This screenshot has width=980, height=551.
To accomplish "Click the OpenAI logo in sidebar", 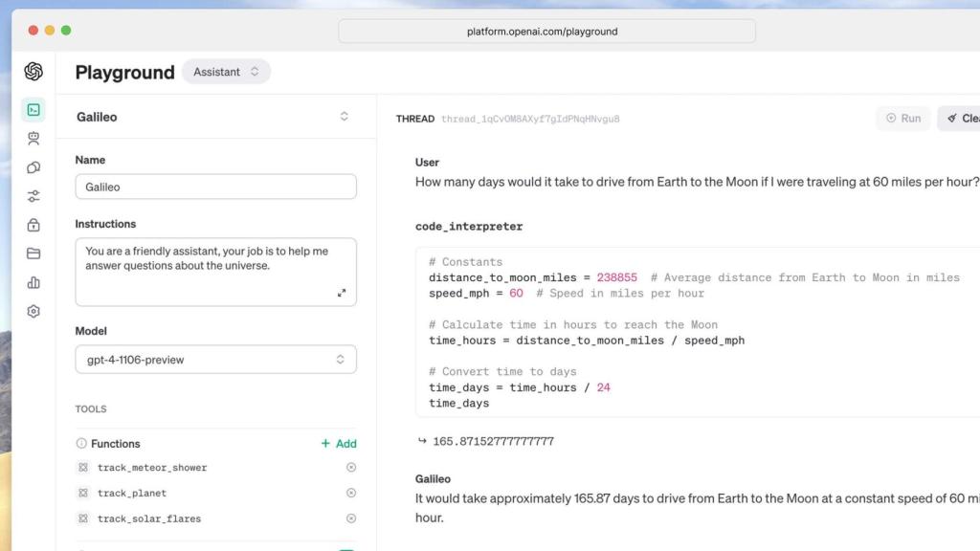I will tap(33, 71).
